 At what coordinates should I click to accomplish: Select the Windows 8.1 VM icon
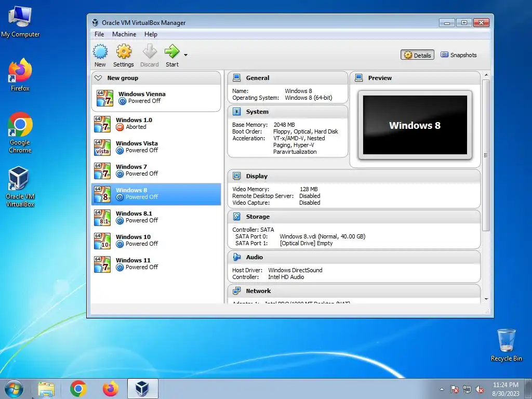pos(102,218)
